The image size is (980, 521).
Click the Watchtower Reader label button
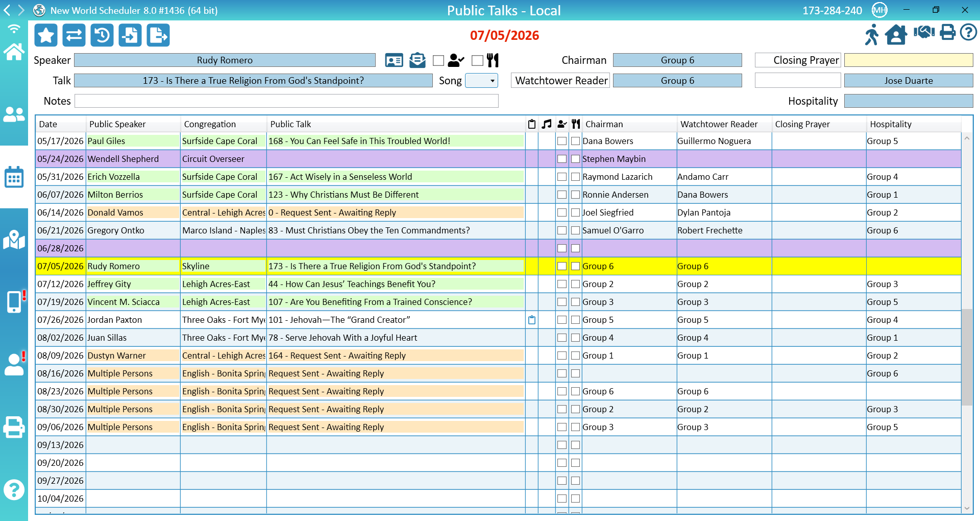coord(560,81)
